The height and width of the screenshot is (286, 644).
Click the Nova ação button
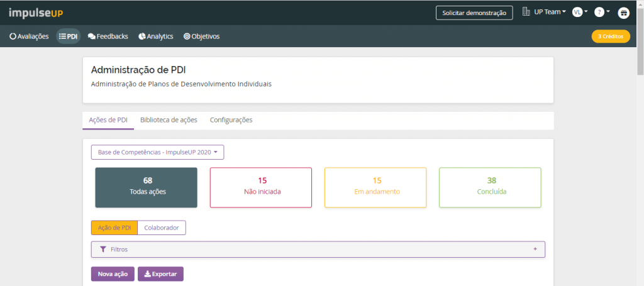tap(113, 274)
